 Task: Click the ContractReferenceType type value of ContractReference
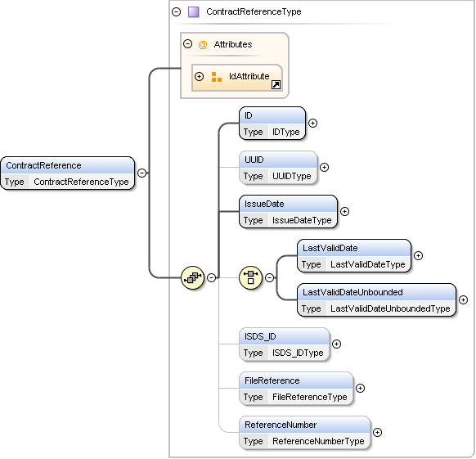click(81, 182)
